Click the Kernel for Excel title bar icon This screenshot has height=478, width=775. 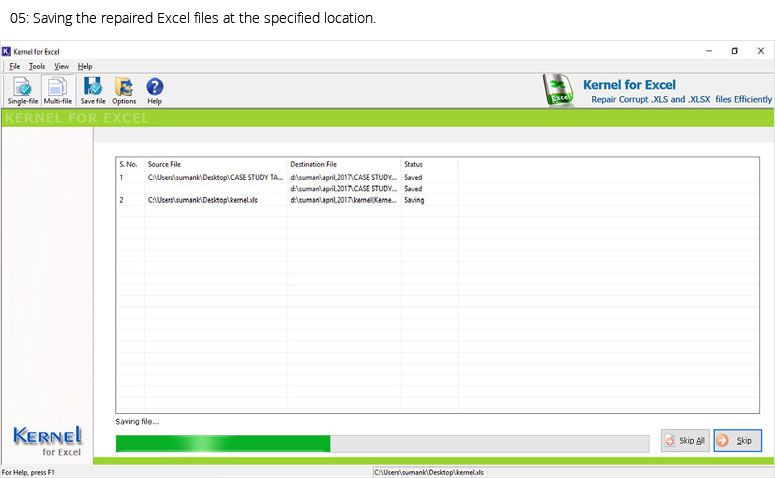(6, 51)
